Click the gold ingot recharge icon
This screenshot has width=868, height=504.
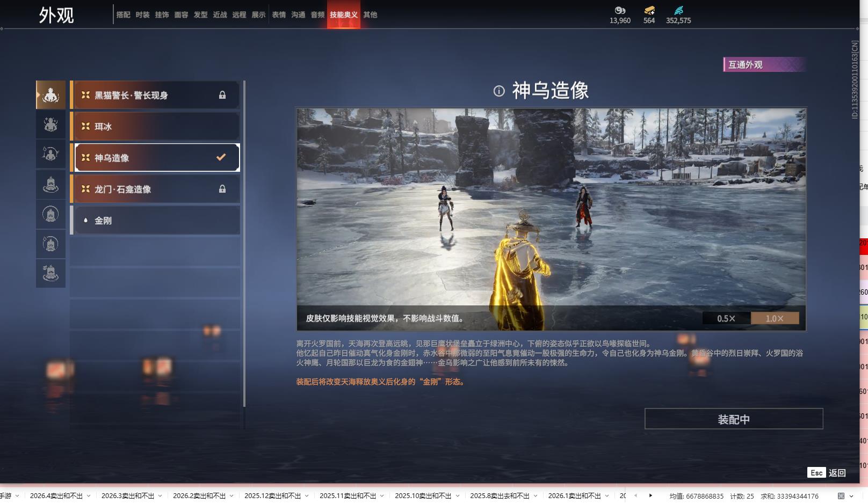(x=648, y=11)
